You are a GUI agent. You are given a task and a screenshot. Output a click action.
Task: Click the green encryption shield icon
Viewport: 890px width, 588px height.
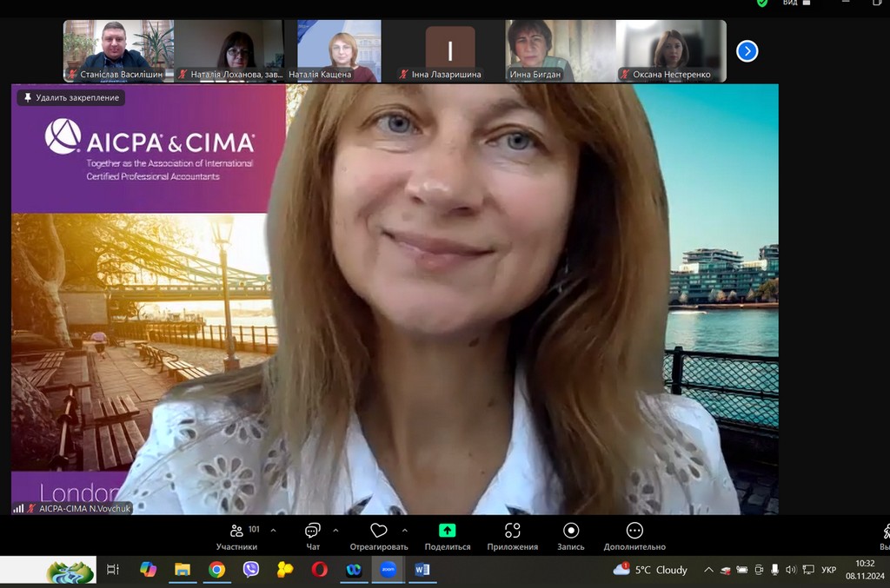click(762, 3)
